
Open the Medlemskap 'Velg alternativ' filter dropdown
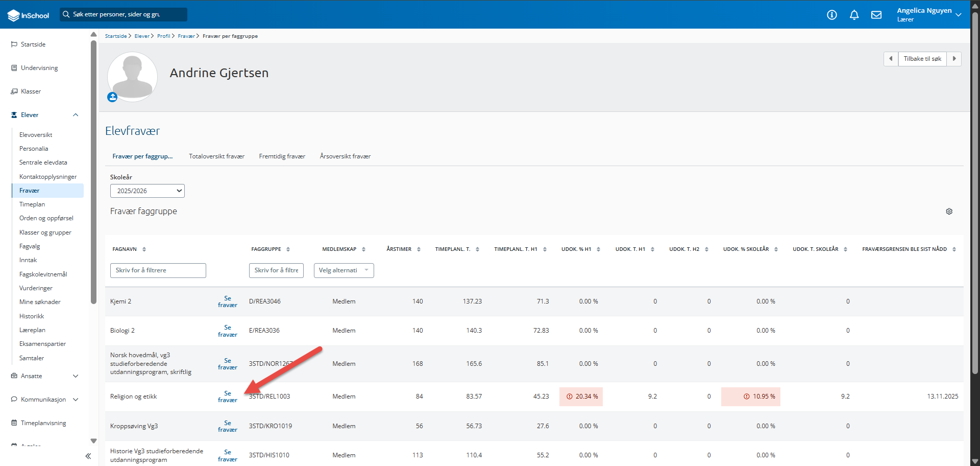click(344, 270)
